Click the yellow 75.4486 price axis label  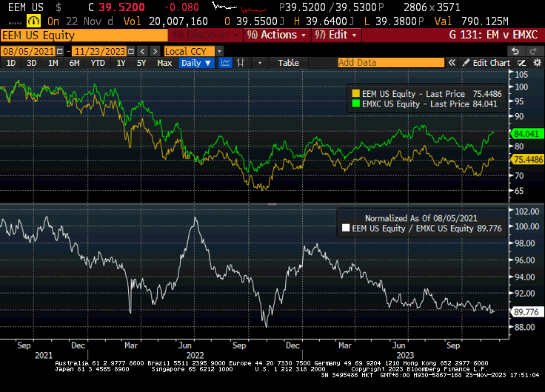[x=527, y=159]
